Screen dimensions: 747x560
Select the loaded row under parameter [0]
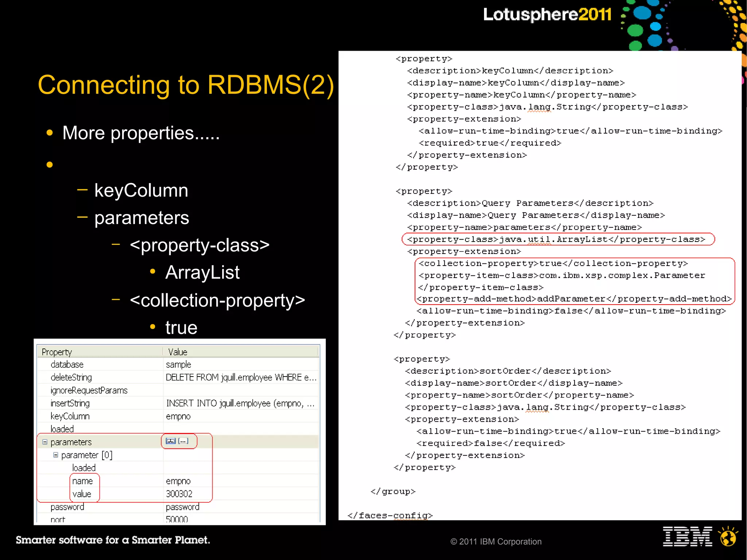click(84, 468)
